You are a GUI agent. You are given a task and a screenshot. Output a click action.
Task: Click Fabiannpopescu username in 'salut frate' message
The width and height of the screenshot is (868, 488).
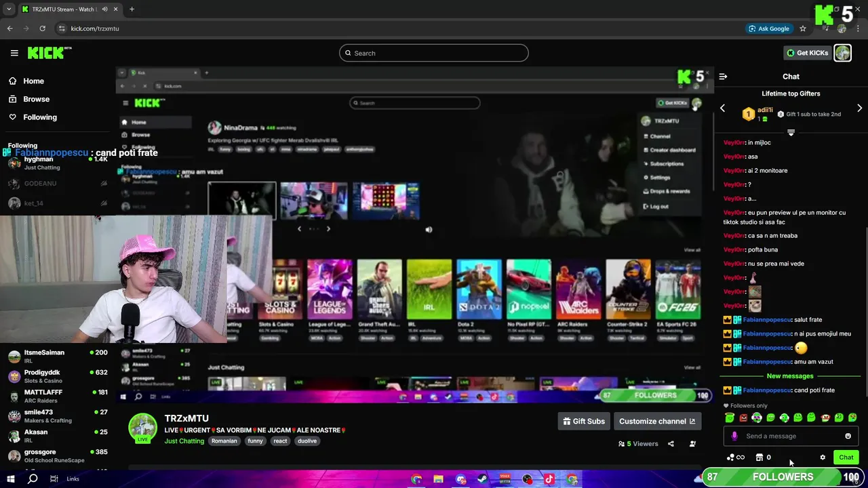pos(767,319)
